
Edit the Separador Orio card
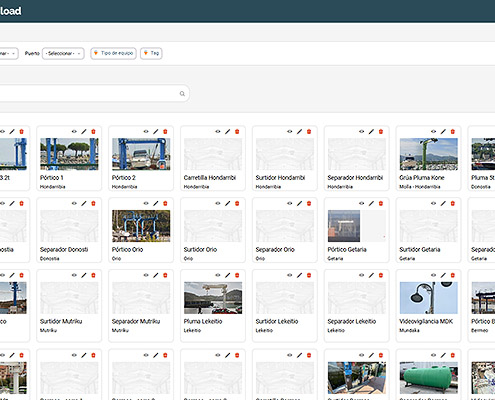[299, 203]
